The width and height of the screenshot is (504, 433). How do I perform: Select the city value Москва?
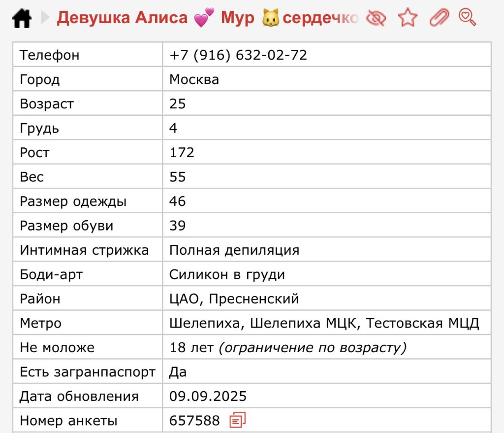click(x=194, y=79)
